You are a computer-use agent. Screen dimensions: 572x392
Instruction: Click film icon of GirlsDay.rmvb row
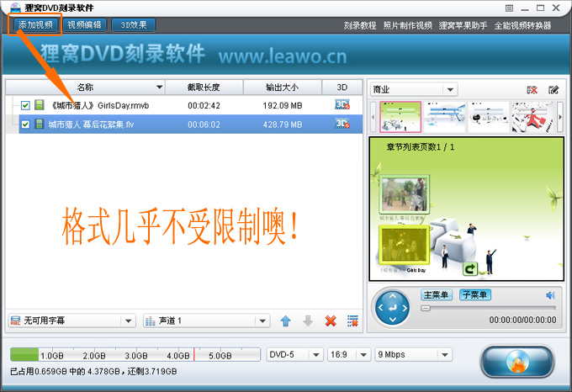click(39, 105)
